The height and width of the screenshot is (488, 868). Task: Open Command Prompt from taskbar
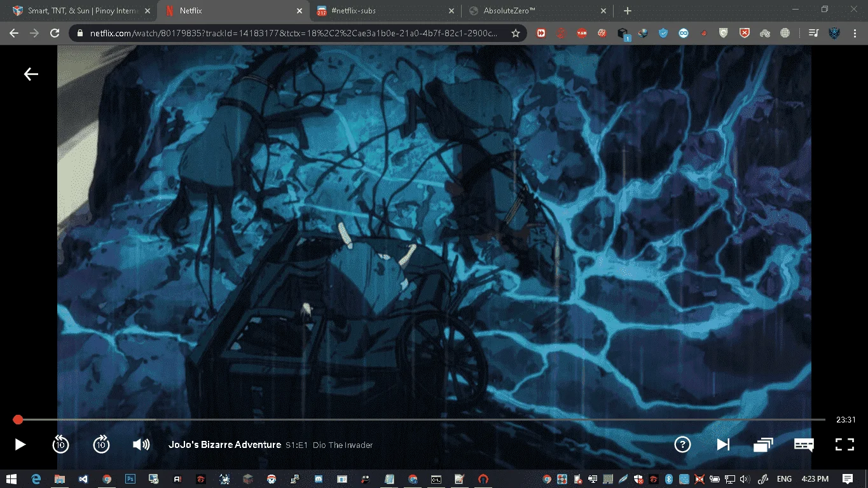click(436, 478)
